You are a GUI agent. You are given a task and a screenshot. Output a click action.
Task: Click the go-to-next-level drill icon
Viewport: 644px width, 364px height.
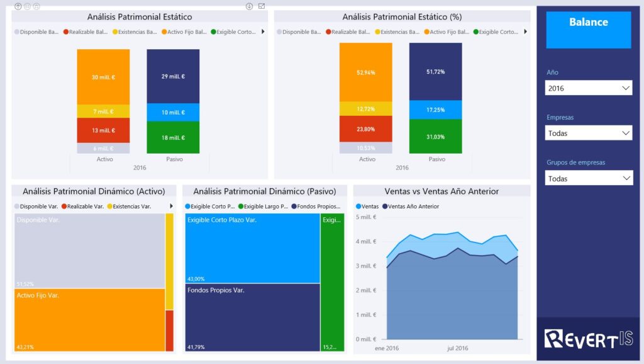[27, 6]
